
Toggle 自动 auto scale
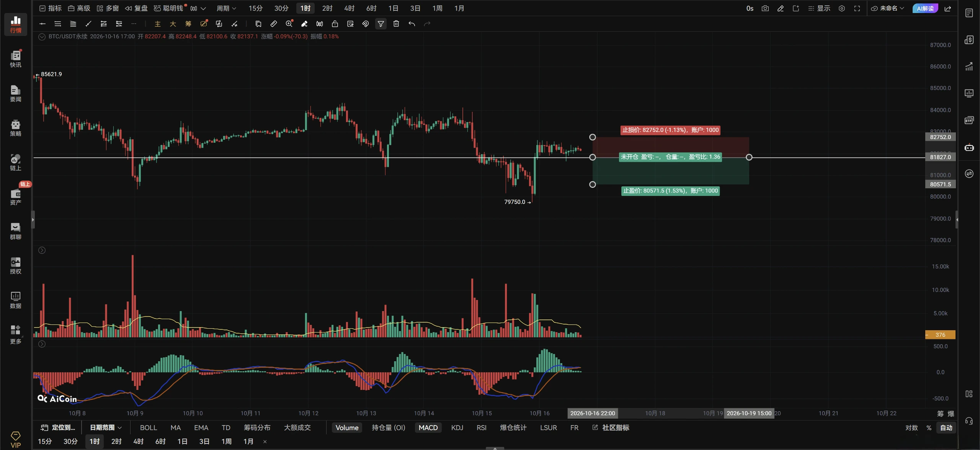click(x=946, y=427)
